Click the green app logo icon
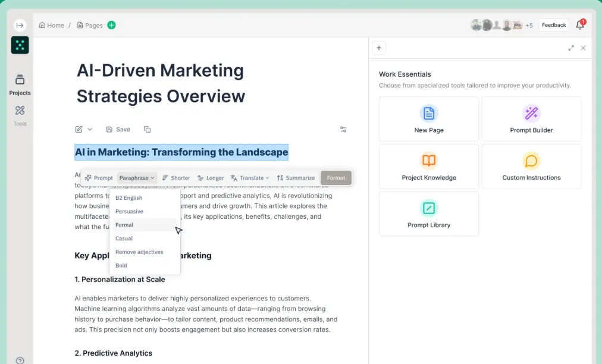 20,45
